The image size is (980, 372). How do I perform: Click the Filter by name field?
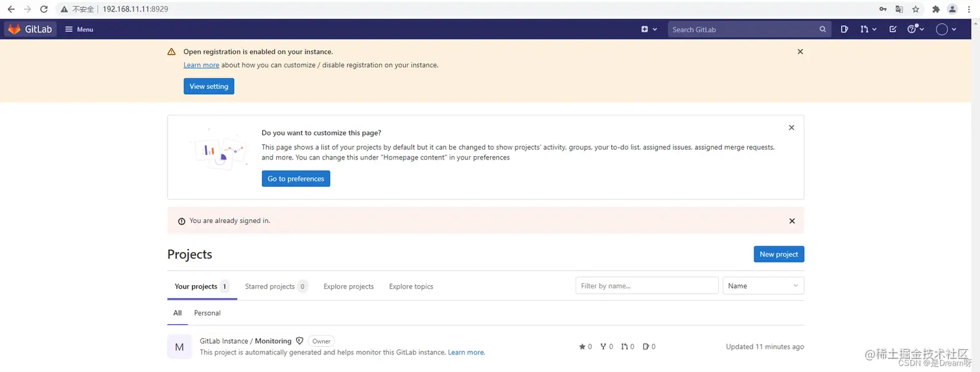[x=647, y=286]
